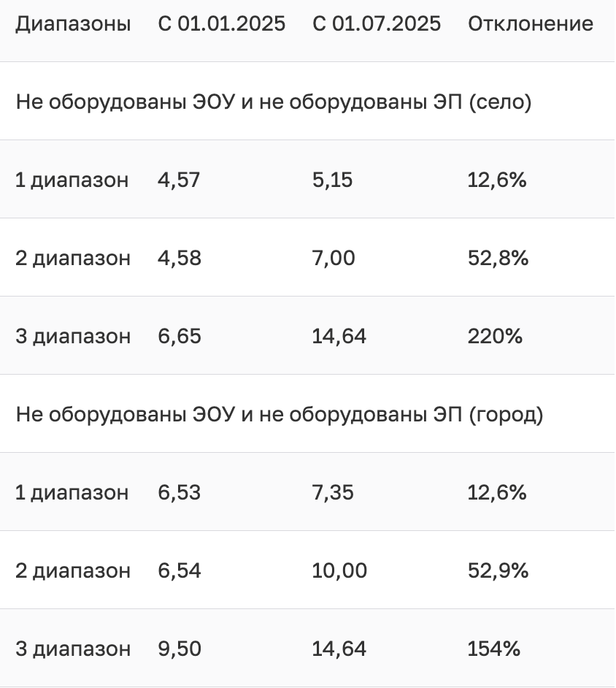616x688 pixels.
Task: Click the section row ending with "(город)"
Action: pyautogui.click(x=280, y=415)
